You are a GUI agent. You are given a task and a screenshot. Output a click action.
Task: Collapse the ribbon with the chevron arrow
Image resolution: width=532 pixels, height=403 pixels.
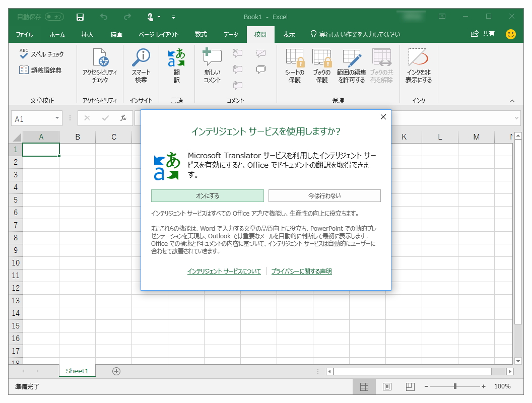(512, 100)
